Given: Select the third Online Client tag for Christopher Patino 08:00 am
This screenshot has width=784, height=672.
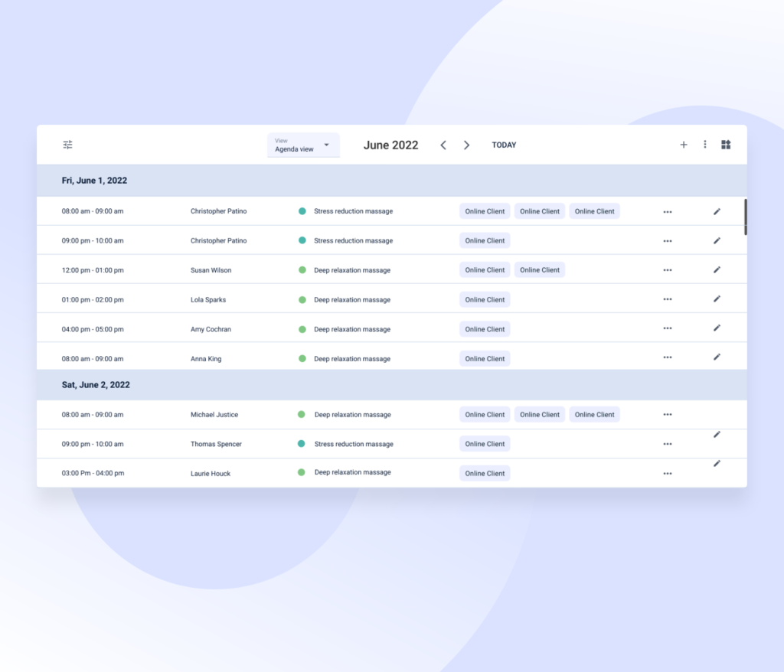Looking at the screenshot, I should (594, 211).
